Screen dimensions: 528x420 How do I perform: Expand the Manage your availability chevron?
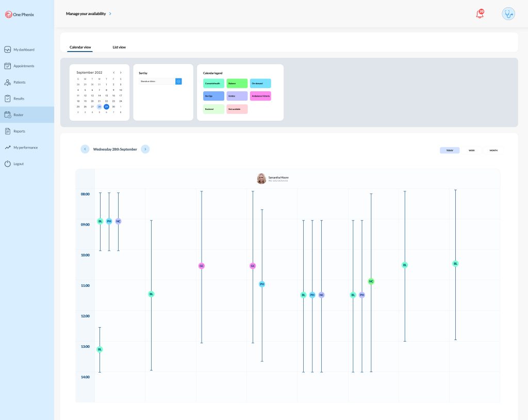click(x=110, y=14)
